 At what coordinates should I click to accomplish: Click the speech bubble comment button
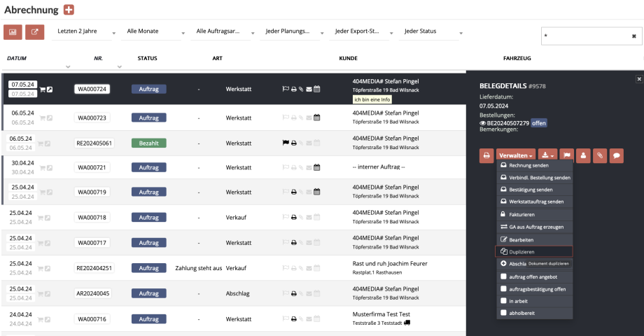pyautogui.click(x=617, y=155)
